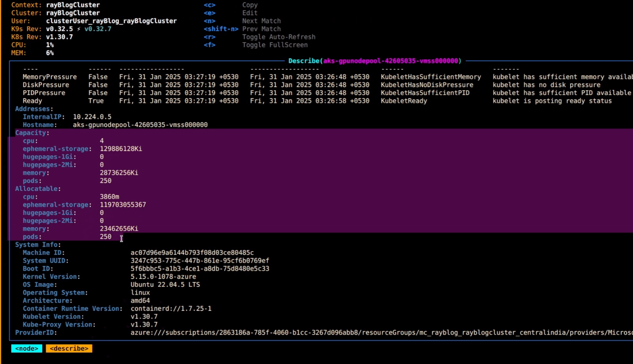The width and height of the screenshot is (633, 364).
Task: Click the Machine ID value
Action: [x=192, y=253]
